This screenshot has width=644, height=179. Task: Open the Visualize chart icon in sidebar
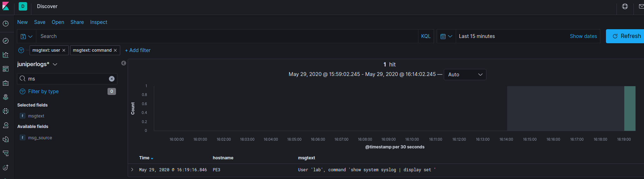6,55
